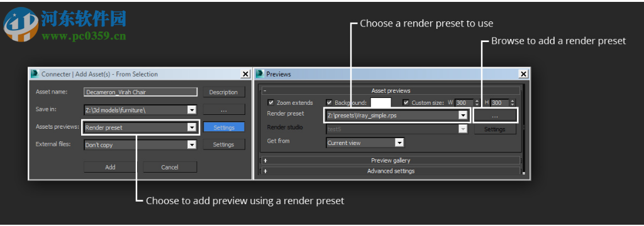Toggle the Zoom extends checkbox
The image size is (644, 226).
tap(270, 102)
